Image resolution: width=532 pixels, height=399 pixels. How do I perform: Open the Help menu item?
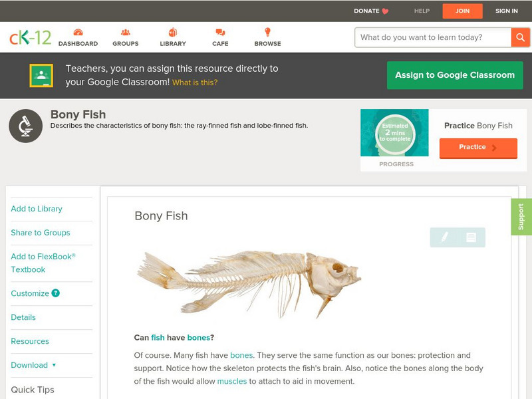click(x=422, y=11)
